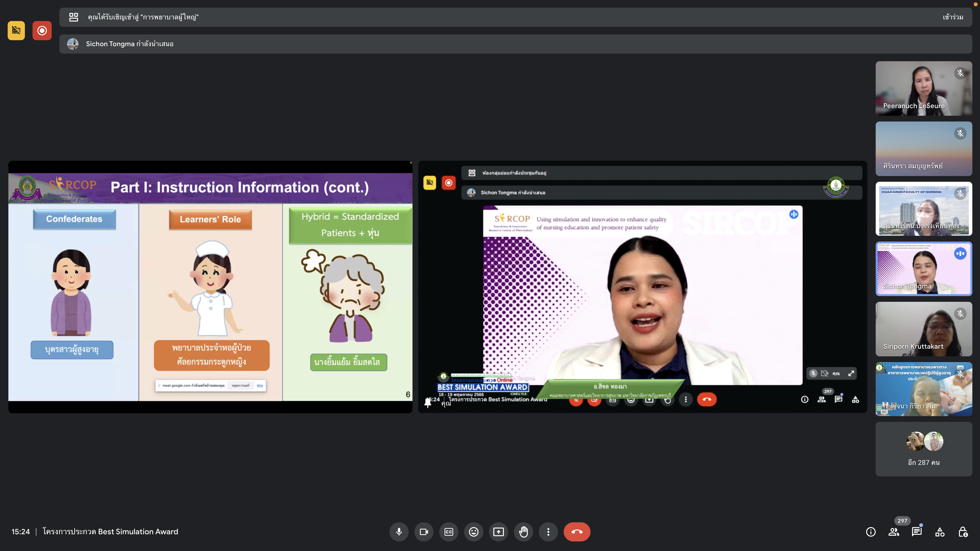Click ซ่อน link in shared slide bar
The width and height of the screenshot is (980, 551).
tap(260, 386)
